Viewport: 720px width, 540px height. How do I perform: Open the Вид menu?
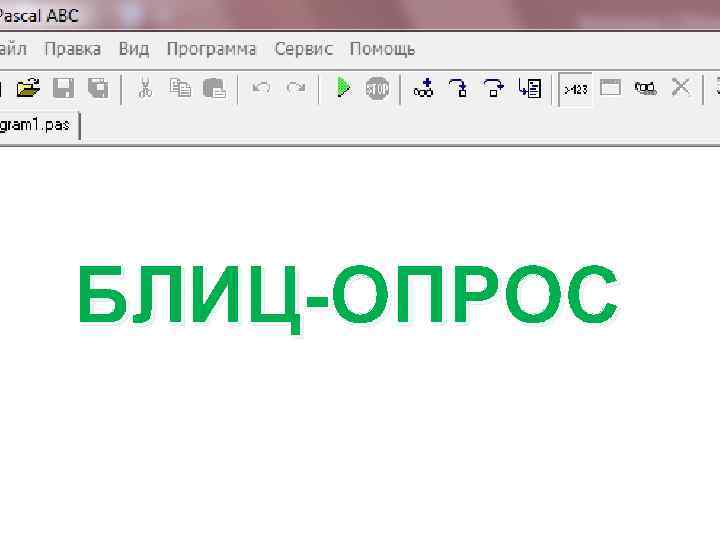[x=134, y=49]
